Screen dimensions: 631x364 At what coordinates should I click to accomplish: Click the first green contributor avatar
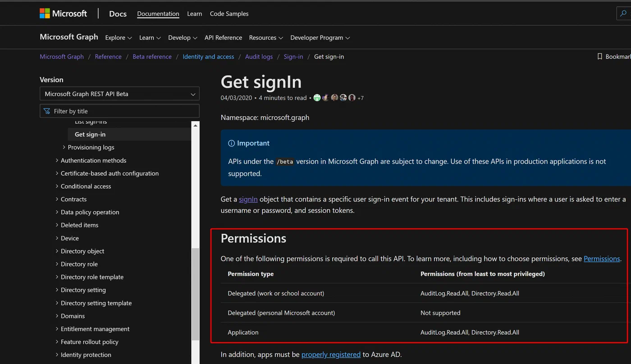pos(317,98)
